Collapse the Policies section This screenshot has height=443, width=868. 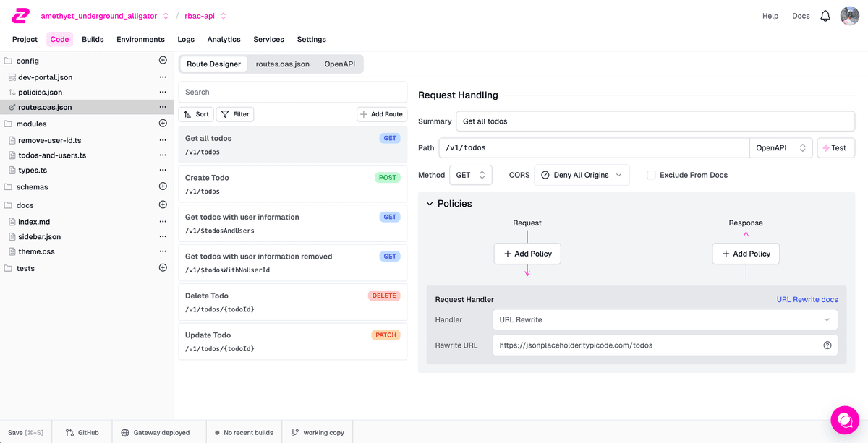[x=429, y=204]
